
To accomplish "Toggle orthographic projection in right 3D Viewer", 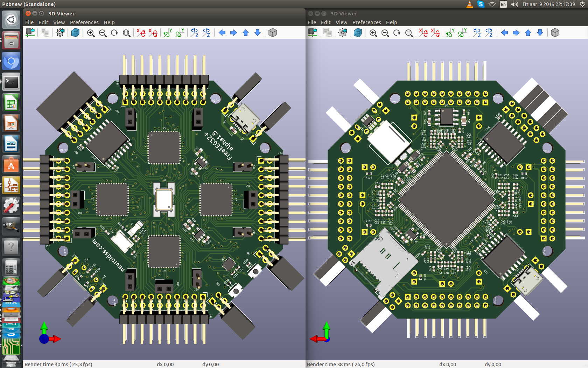I will [555, 33].
